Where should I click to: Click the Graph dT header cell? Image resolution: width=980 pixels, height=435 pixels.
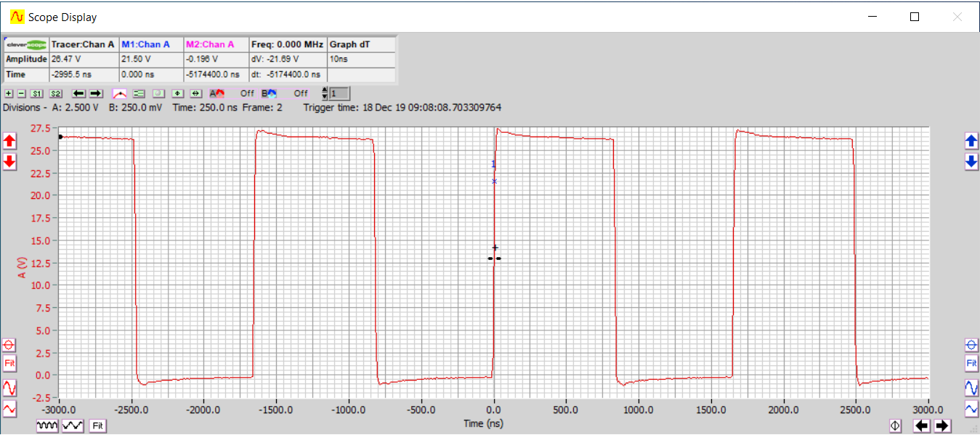pos(361,44)
